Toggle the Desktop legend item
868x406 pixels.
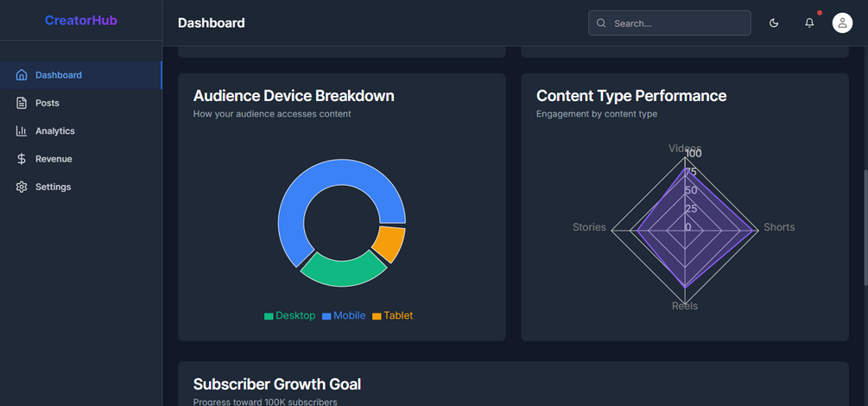[290, 316]
